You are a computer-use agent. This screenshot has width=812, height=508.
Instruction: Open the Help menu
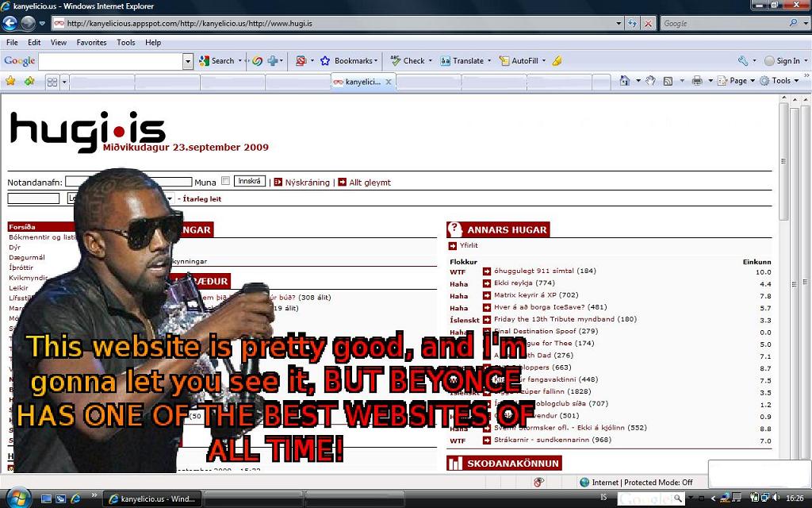153,43
